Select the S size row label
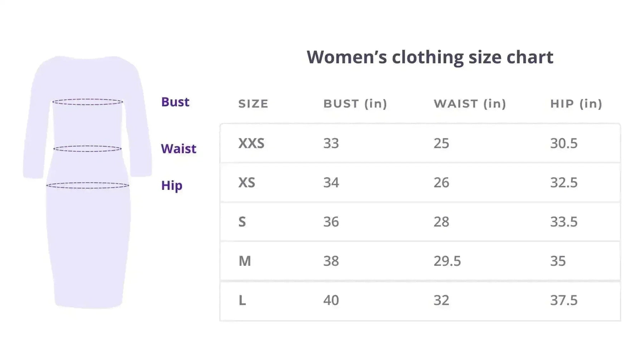Screen dimensions: 644x343 coord(242,222)
